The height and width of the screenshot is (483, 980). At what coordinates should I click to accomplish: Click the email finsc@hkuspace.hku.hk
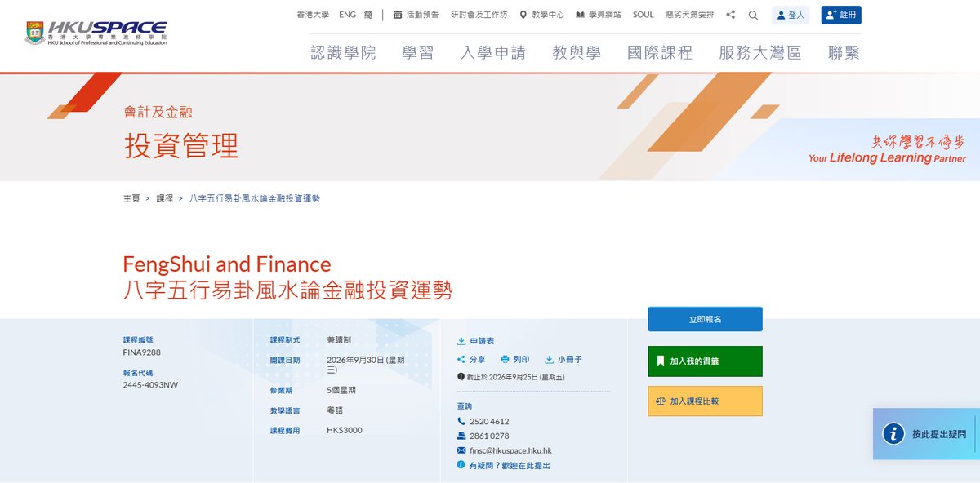pyautogui.click(x=510, y=450)
